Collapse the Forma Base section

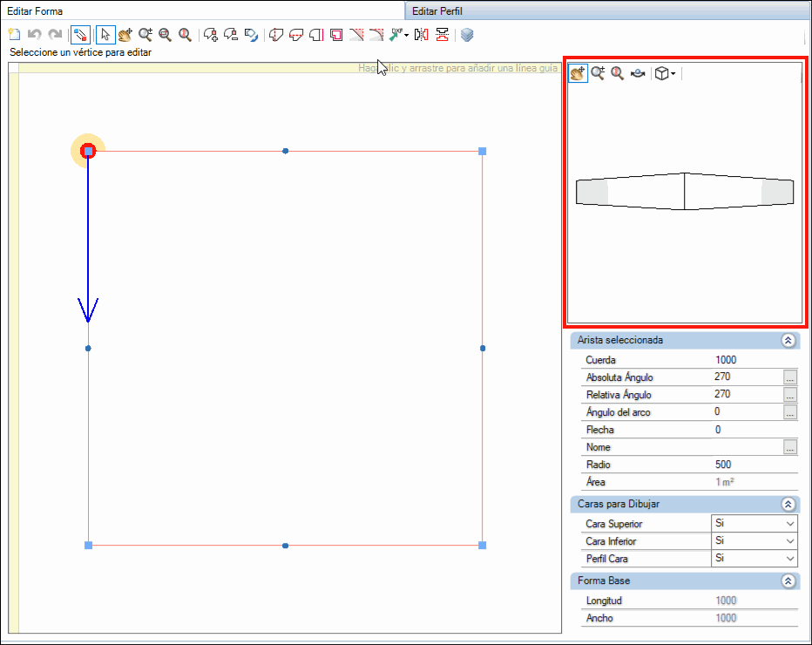(788, 580)
